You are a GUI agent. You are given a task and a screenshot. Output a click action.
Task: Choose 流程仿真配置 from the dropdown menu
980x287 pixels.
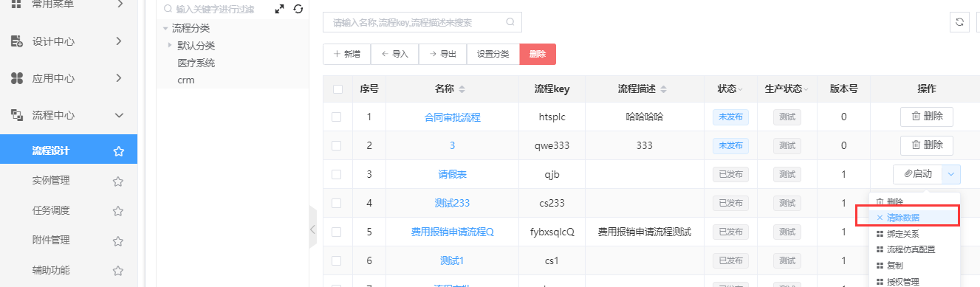pos(914,249)
